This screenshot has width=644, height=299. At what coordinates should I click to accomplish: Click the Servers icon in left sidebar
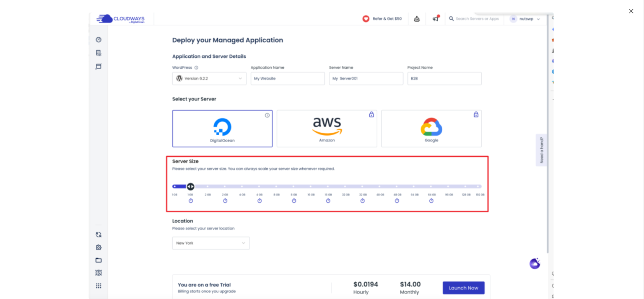point(99,53)
